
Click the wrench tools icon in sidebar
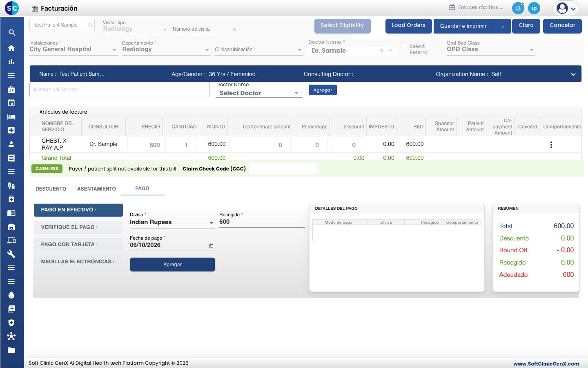coord(11,254)
